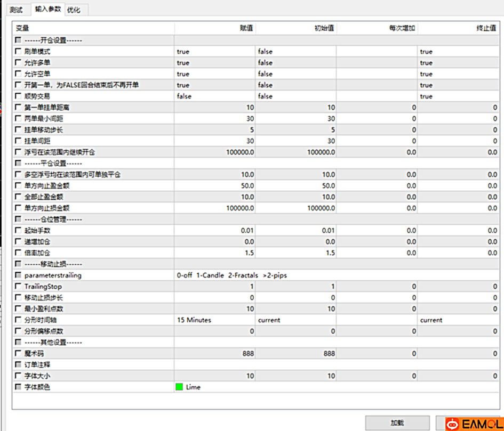Select the 输入参数 tab
Screen dimensions: 504x431
pyautogui.click(x=47, y=9)
